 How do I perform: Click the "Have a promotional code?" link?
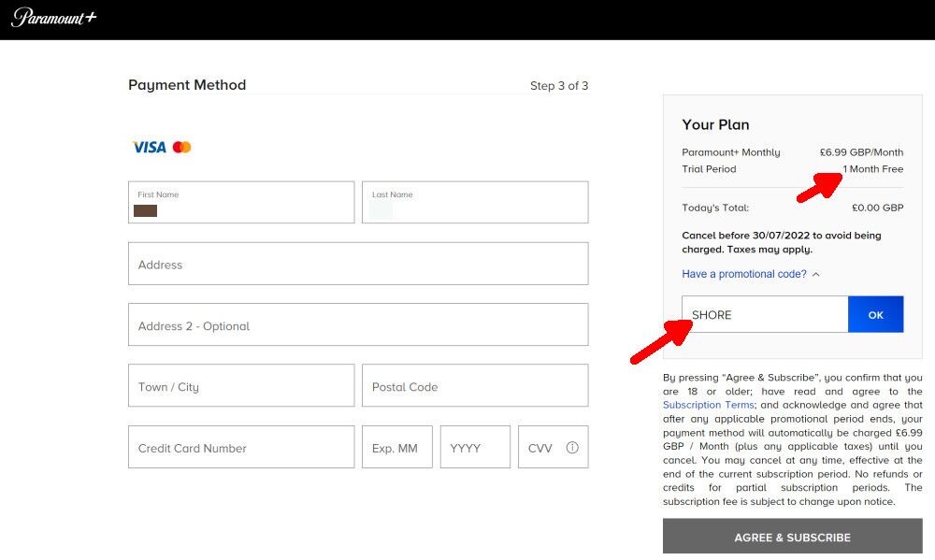tap(743, 274)
